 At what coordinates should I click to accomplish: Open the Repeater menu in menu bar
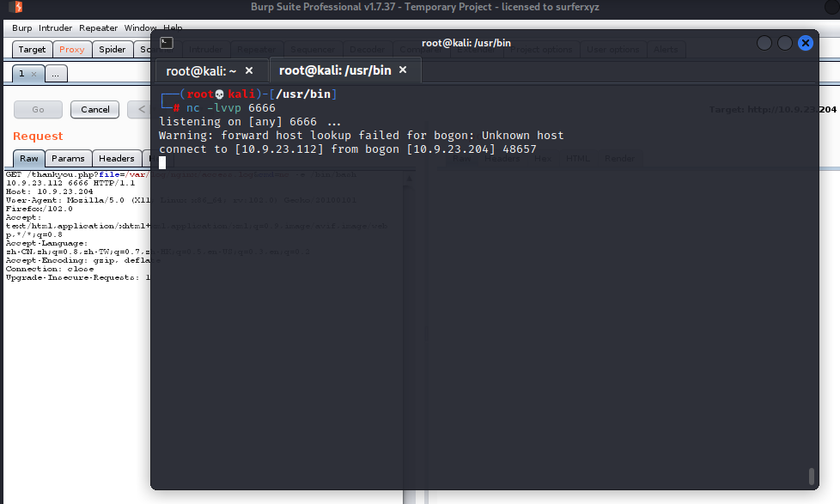tap(98, 27)
